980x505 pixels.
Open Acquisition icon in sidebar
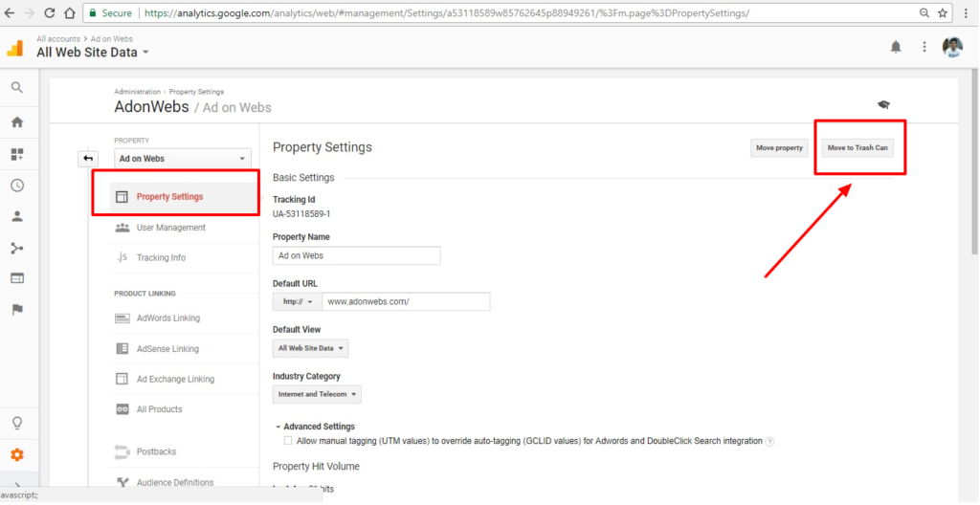[x=17, y=248]
